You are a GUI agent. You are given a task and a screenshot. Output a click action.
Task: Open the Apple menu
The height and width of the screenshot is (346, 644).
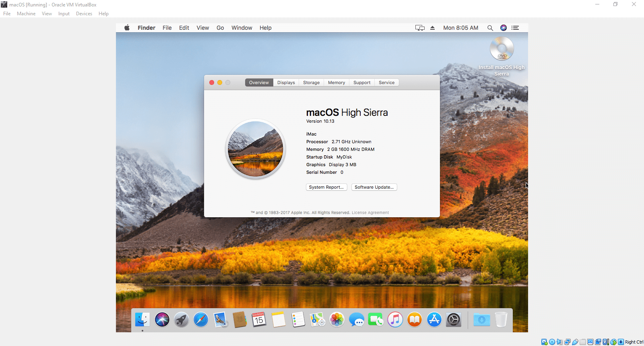click(x=127, y=28)
